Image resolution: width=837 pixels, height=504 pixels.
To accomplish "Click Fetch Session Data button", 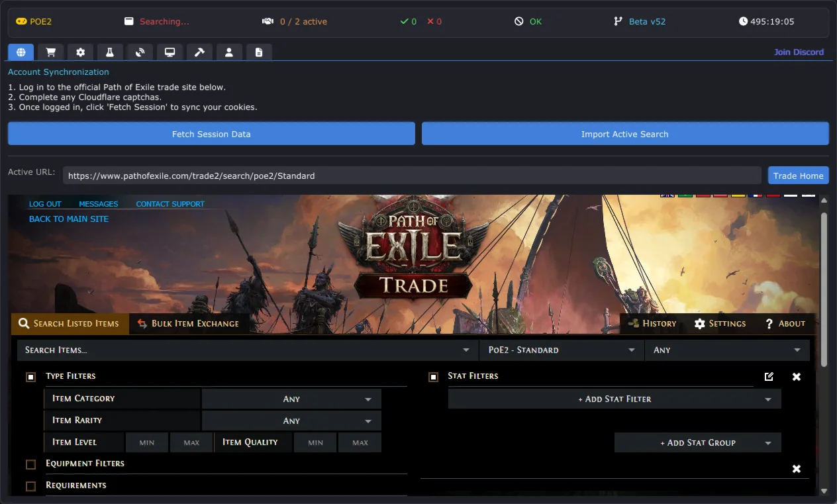I will [211, 134].
